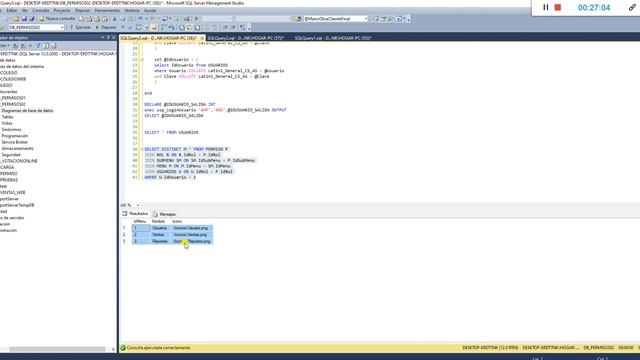Click the 'WHERE U.IdUsuario = 1' code line
The height and width of the screenshot is (360, 640).
170,178
